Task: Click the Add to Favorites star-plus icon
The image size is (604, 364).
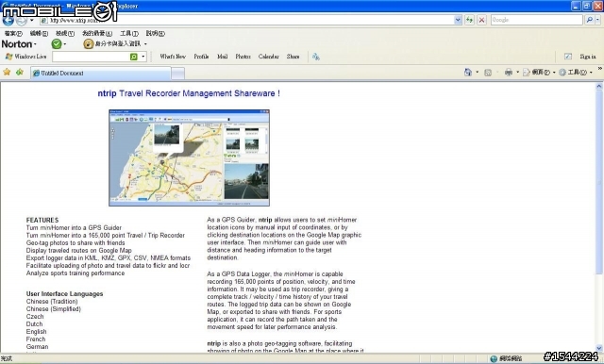Action: pyautogui.click(x=20, y=73)
